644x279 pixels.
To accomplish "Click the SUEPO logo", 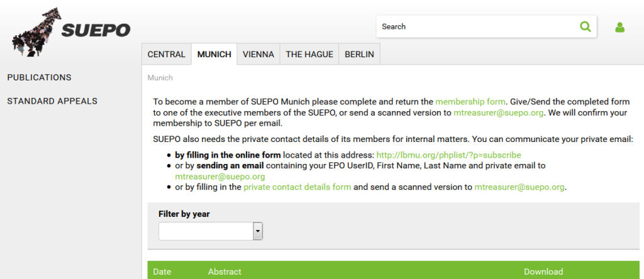I will (x=70, y=30).
